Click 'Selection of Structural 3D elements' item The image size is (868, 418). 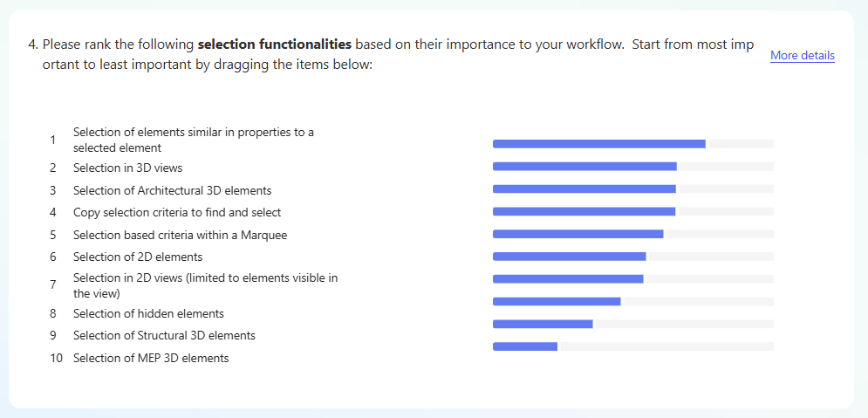click(164, 335)
